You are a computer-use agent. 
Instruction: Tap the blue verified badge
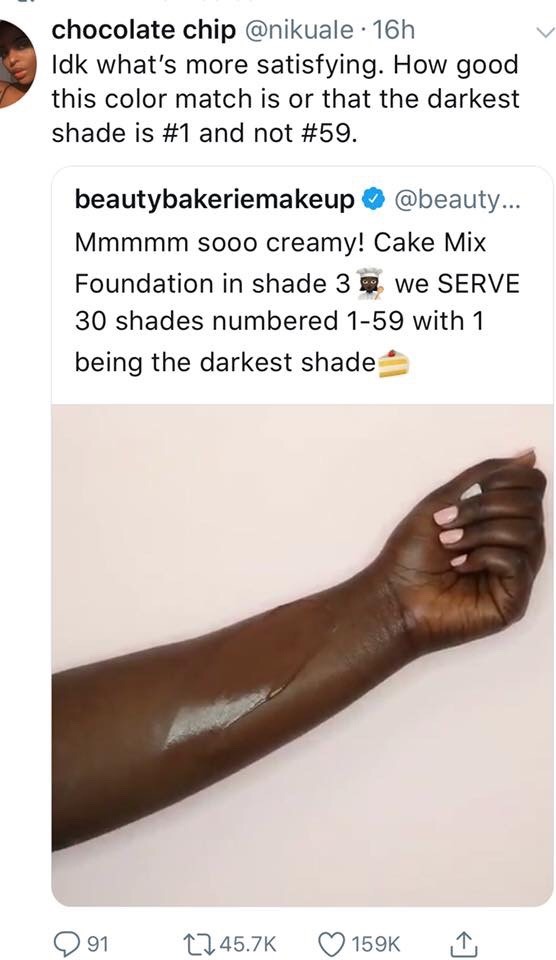(374, 199)
